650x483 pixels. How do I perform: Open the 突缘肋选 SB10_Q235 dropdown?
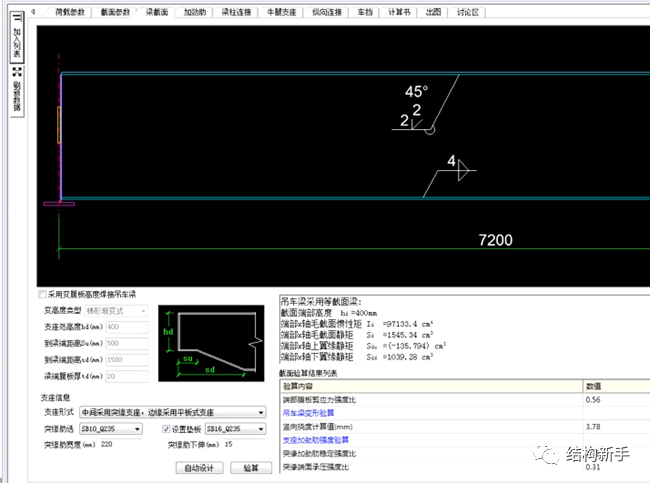tap(111, 429)
